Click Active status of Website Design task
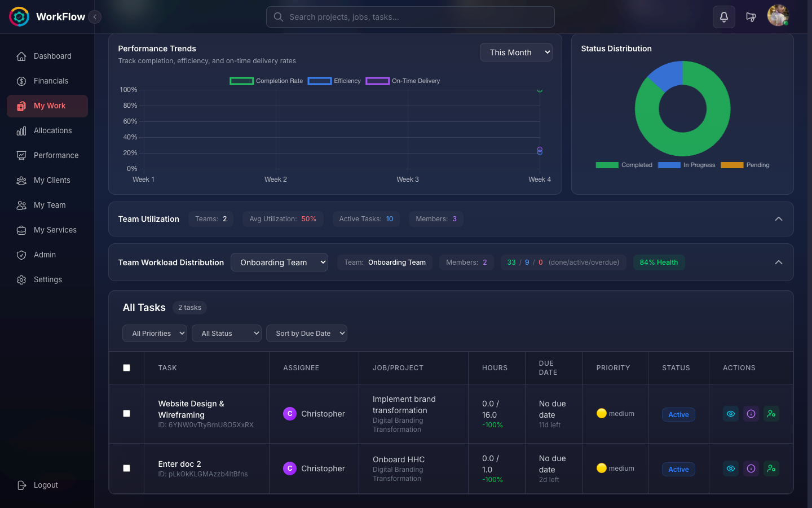This screenshot has width=812, height=508. tap(678, 414)
